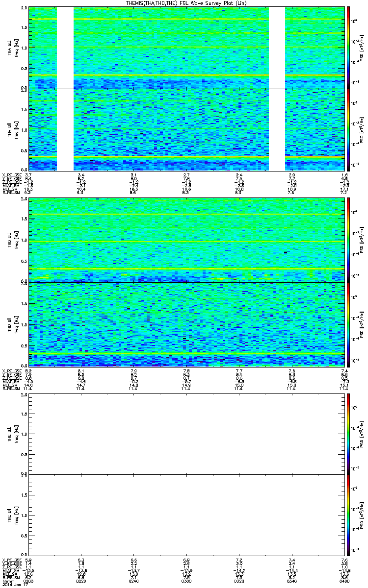Select the PSD color bar beside THA B-perpendicular
368x588 pixels.
pyautogui.click(x=348, y=48)
